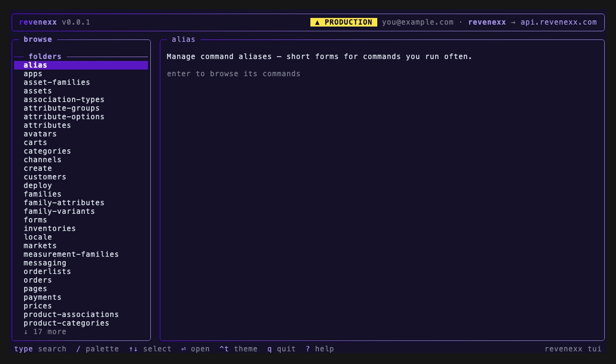Open attribute-groups folder
This screenshot has width=616, height=364.
click(x=81, y=108)
